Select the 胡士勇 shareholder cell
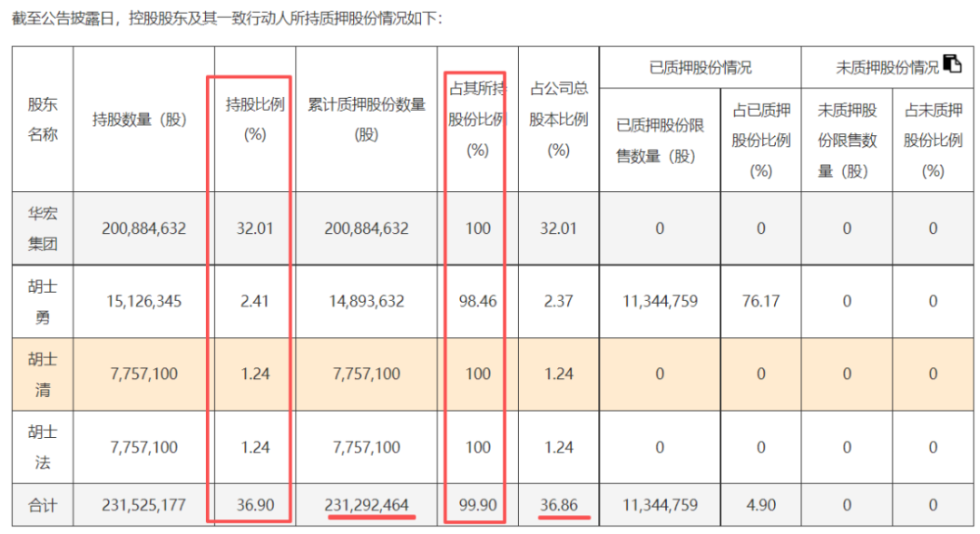 pyautogui.click(x=43, y=302)
